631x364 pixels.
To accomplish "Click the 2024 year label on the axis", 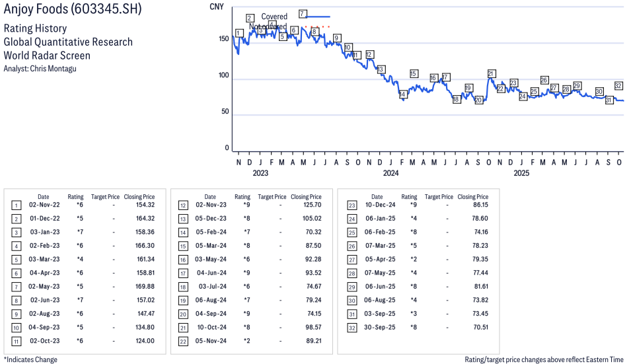I will click(x=391, y=174).
